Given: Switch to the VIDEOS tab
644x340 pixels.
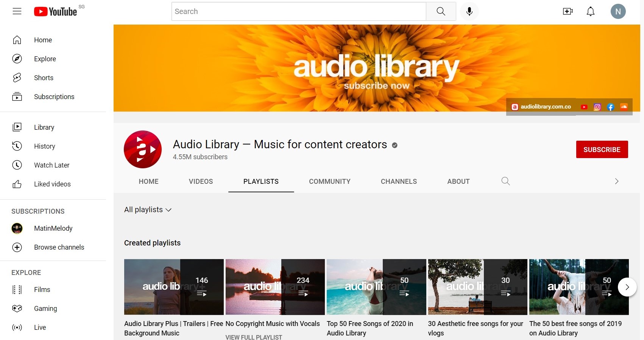Looking at the screenshot, I should [201, 182].
